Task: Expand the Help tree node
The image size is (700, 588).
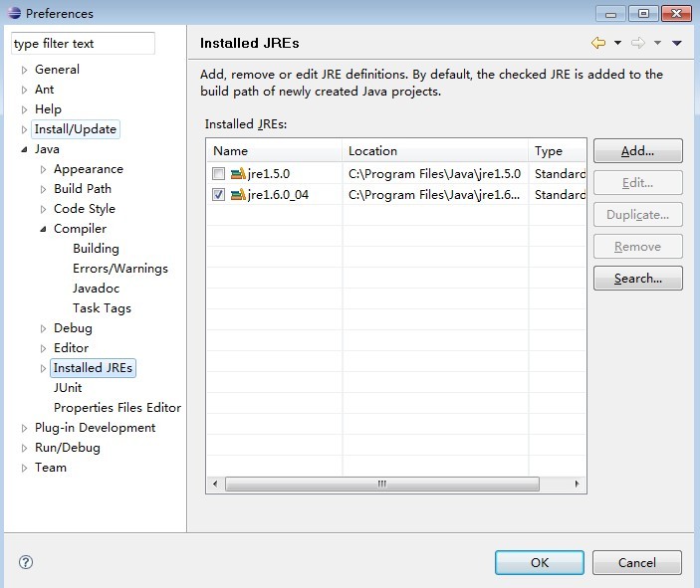Action: coord(24,109)
